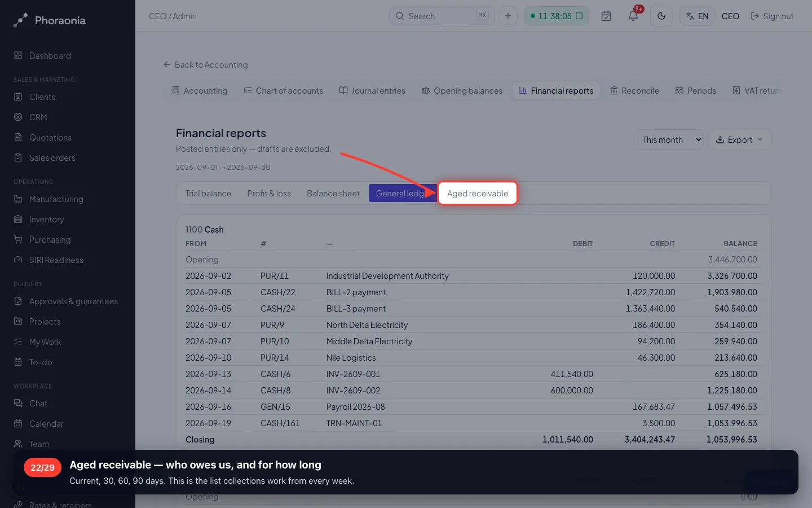Open Inventory module
The height and width of the screenshot is (508, 812).
[46, 220]
